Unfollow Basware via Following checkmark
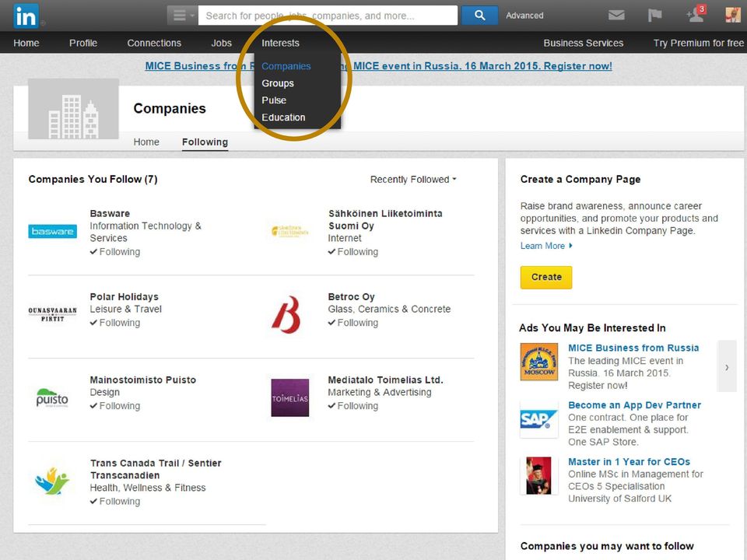Viewport: 747px width, 560px height. coord(115,252)
